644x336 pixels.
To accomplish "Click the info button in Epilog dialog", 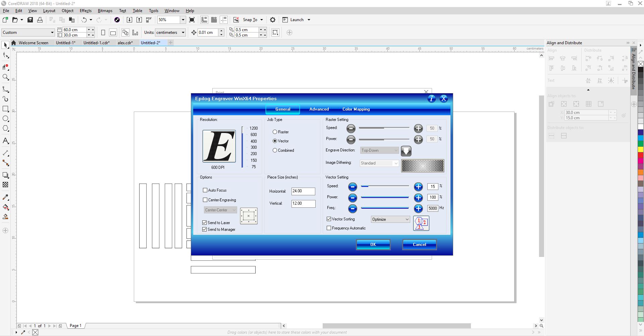I will pyautogui.click(x=432, y=98).
